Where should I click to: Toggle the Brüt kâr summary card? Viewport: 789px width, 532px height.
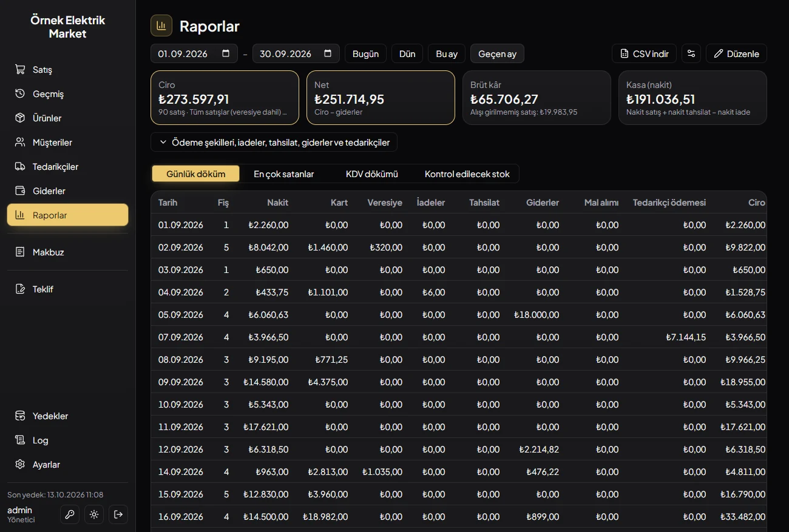coord(537,98)
